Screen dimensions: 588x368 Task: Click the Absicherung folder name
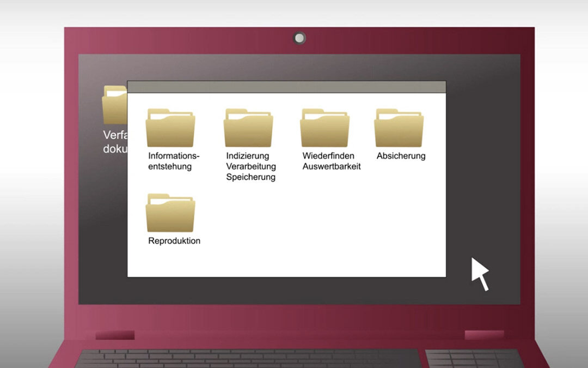[x=401, y=156]
